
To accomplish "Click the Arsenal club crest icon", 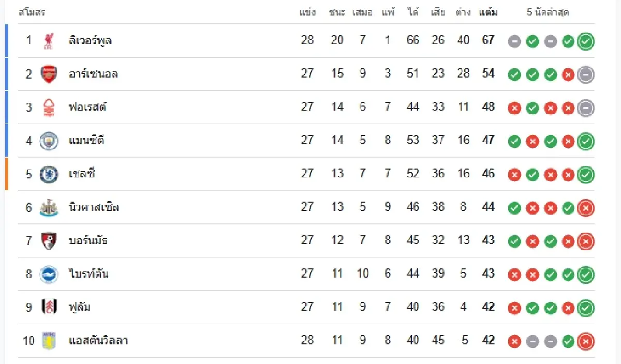I will tap(49, 74).
